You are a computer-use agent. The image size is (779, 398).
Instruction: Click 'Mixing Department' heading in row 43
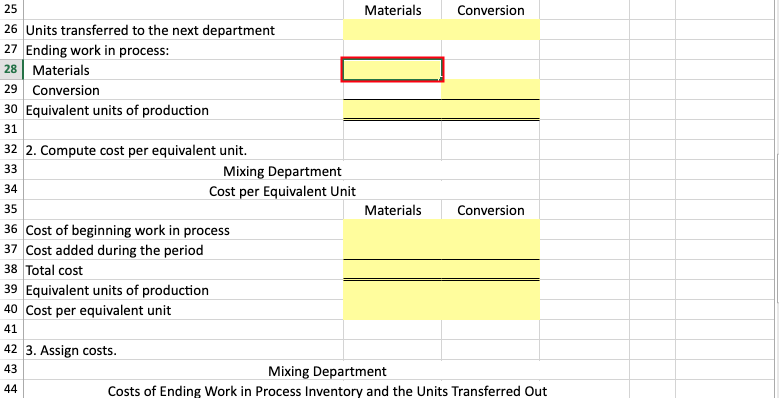tap(327, 371)
